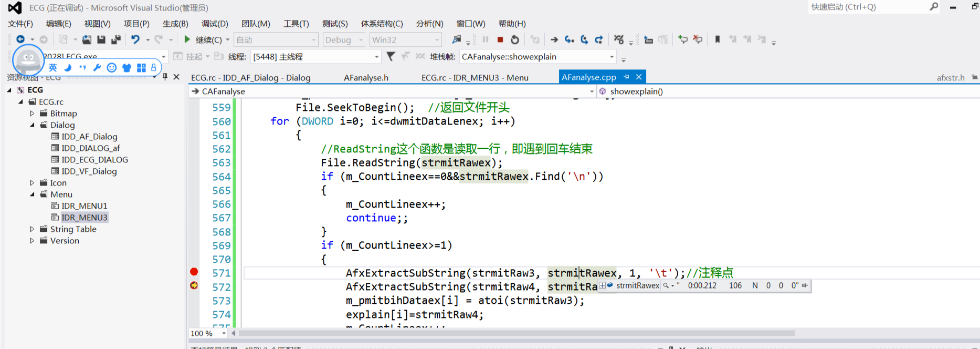Switch to ECG.rc - IDR_MENU3 - Menu tab
980x349 pixels.
click(x=475, y=77)
